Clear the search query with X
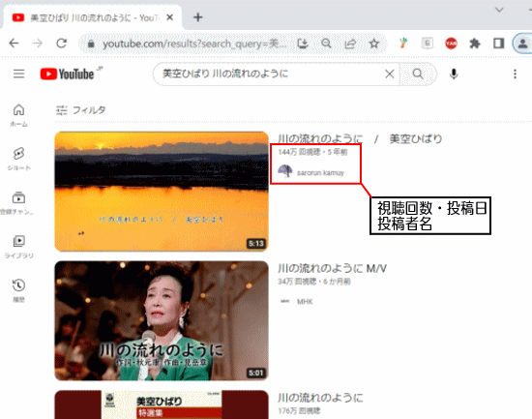The image size is (532, 419). click(390, 74)
